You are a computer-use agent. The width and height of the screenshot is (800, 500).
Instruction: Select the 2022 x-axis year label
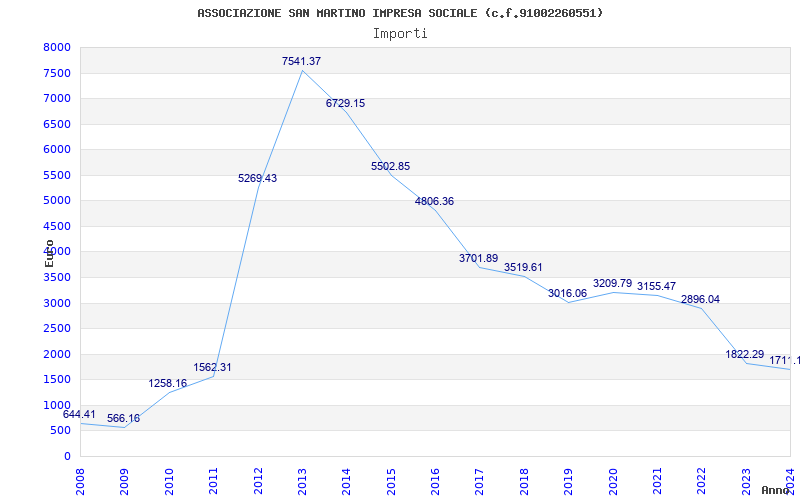702,481
